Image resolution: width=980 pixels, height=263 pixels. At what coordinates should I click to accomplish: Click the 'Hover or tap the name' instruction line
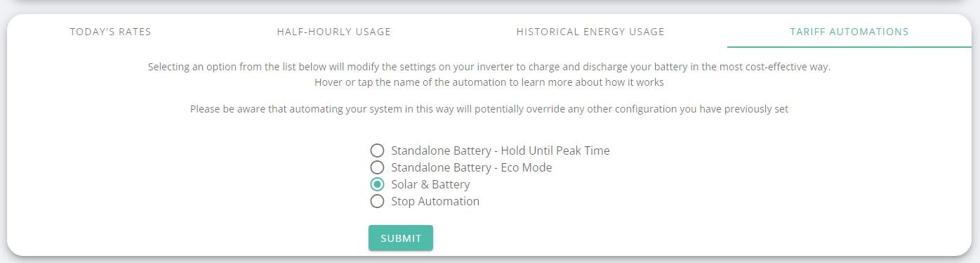click(x=489, y=82)
